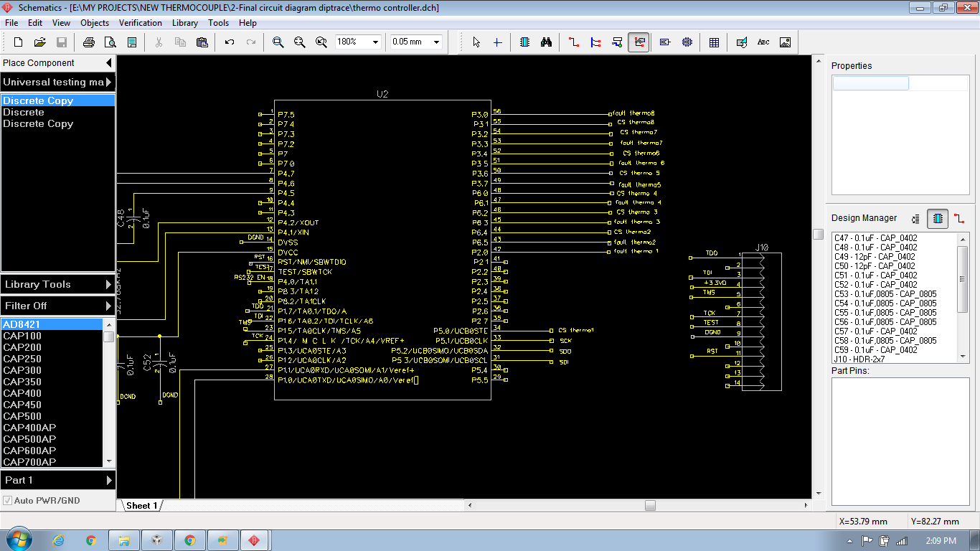Click the taskbar clock showing 2:09 PM

pyautogui.click(x=941, y=540)
